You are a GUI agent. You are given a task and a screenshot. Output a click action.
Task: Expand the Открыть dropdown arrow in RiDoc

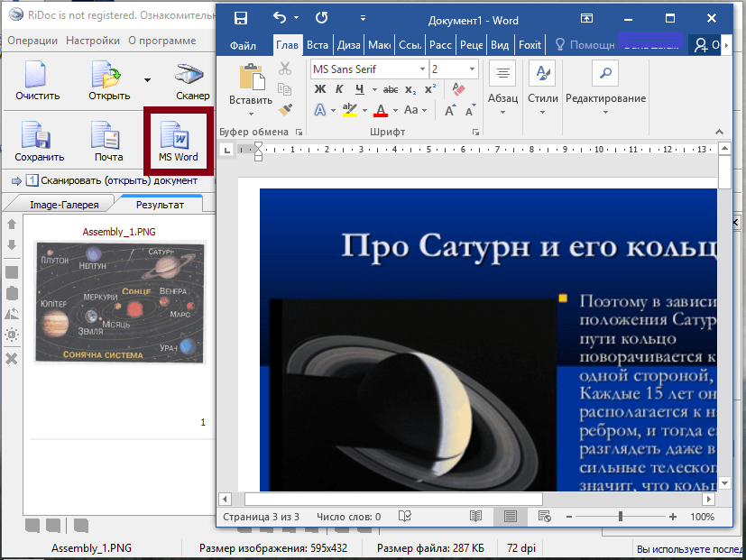click(147, 79)
